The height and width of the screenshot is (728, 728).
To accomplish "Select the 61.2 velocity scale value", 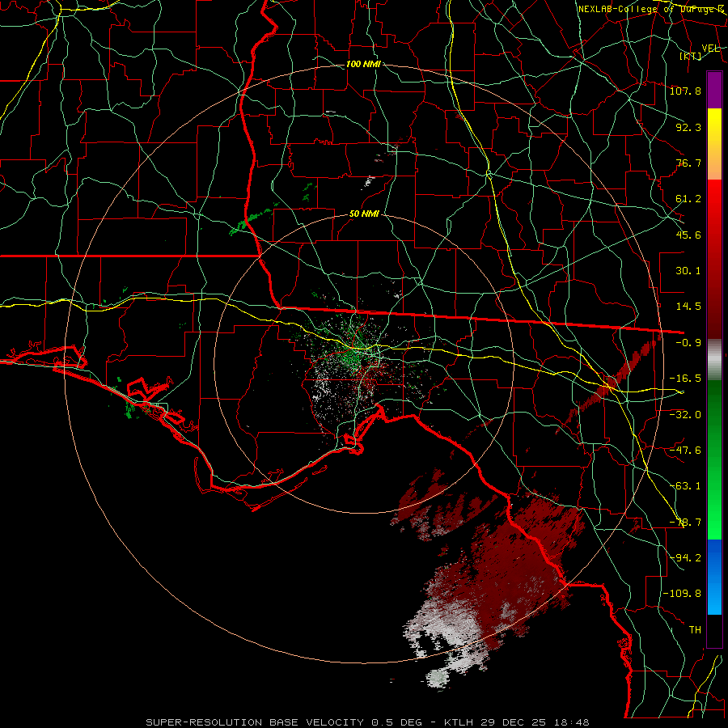I will (688, 199).
